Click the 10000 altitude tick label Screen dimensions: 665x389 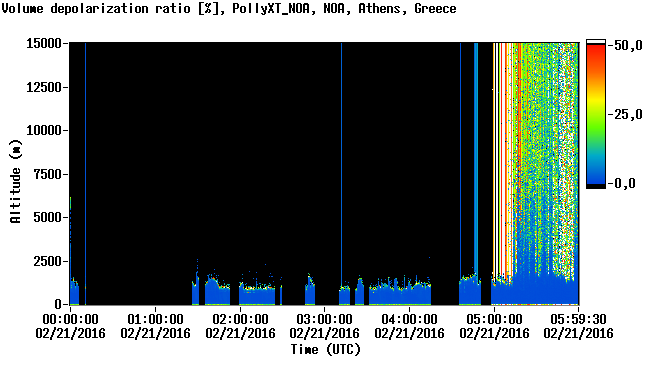(44, 130)
